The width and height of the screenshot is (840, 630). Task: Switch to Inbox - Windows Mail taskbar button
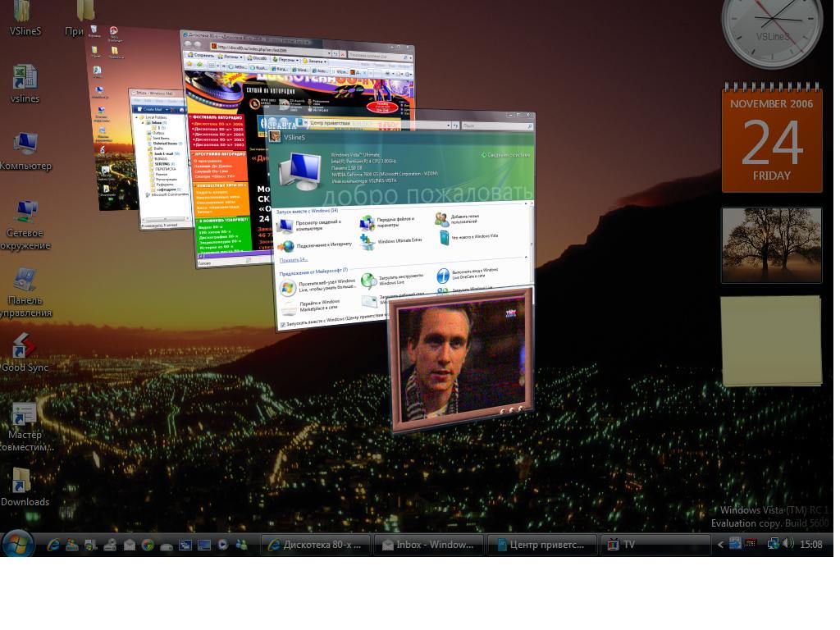(x=428, y=545)
